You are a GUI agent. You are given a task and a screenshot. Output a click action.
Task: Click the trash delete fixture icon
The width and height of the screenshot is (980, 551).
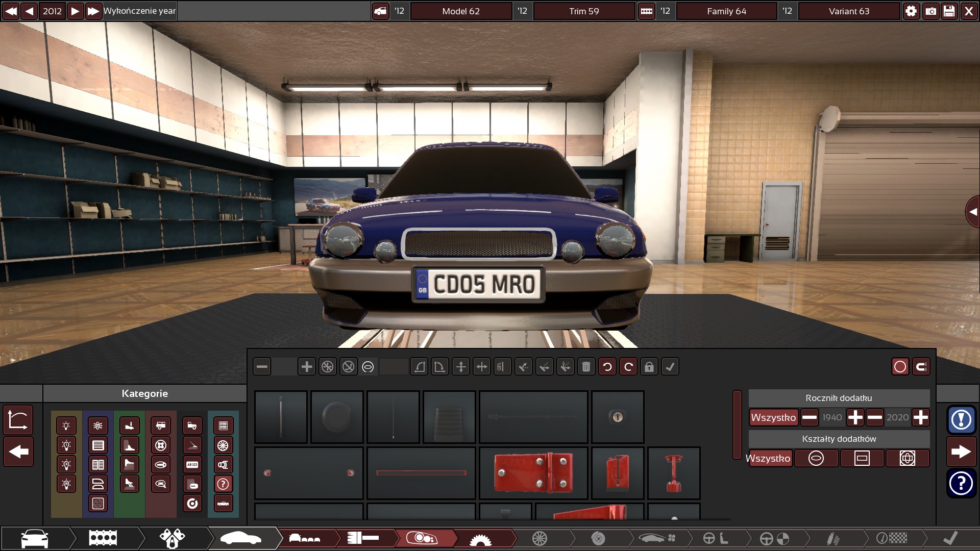pos(586,366)
